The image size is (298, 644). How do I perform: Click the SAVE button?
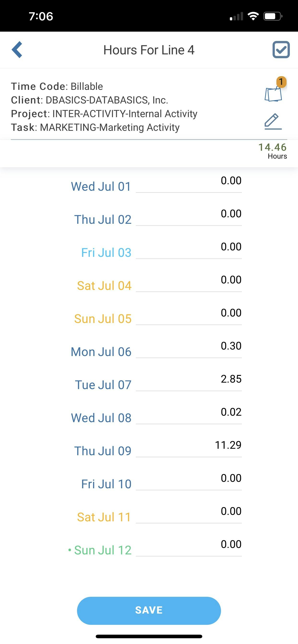coord(149,610)
